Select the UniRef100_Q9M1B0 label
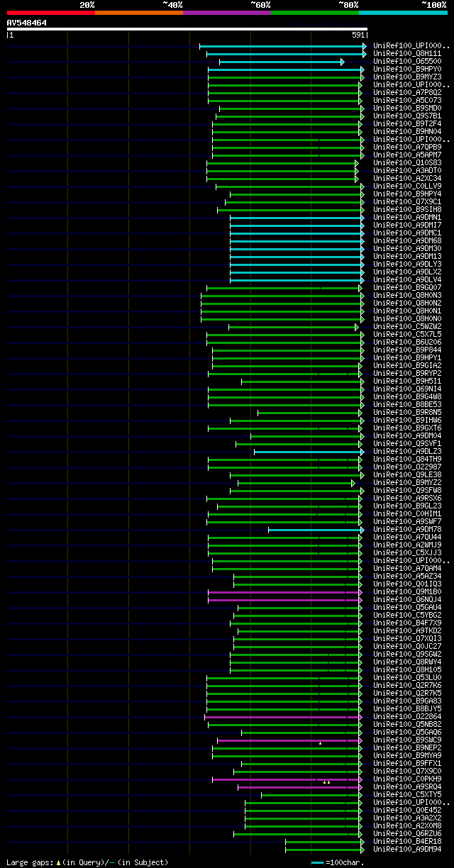The height and width of the screenshot is (868, 454). pos(407,591)
